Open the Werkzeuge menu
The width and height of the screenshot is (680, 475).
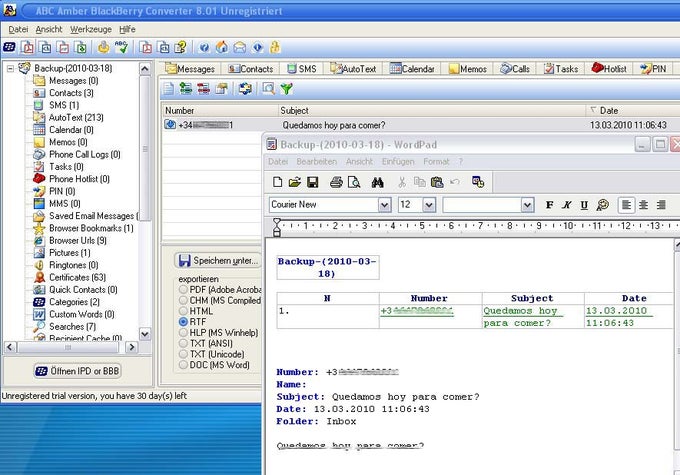point(91,29)
